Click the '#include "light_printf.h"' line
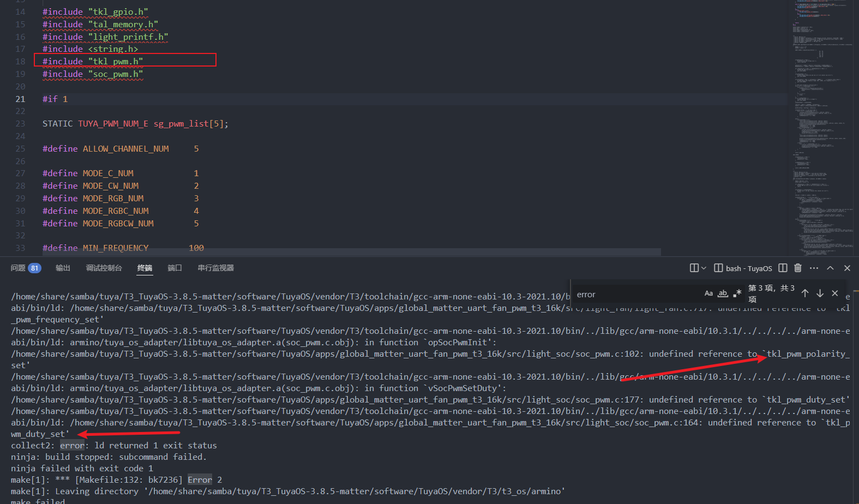 tap(105, 37)
